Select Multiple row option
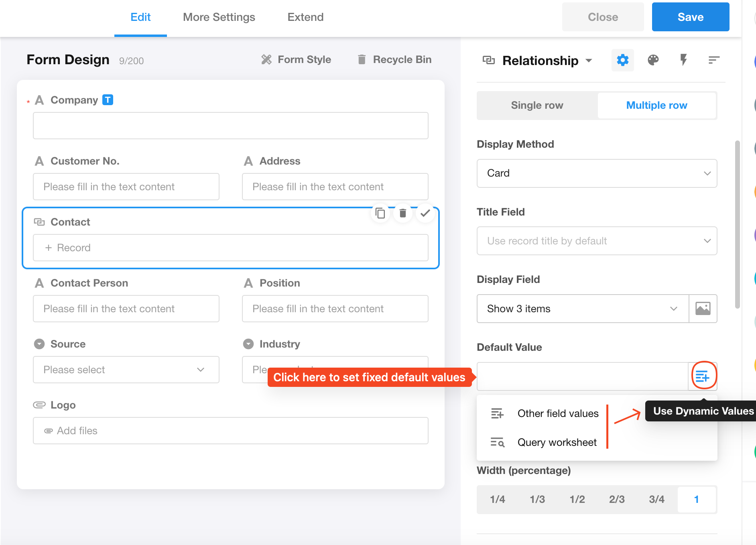756x545 pixels. click(656, 105)
